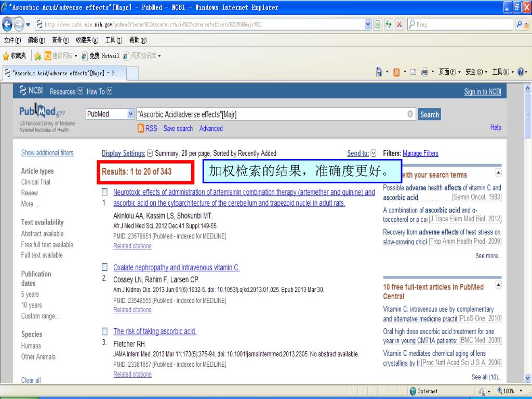Click the browser Back arrow button
This screenshot has height=399, width=532.
click(7, 24)
